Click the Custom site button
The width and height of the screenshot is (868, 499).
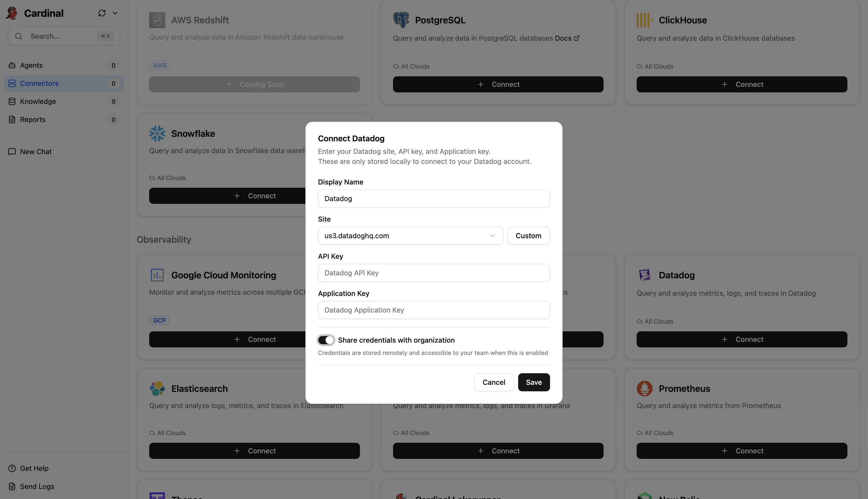pos(528,235)
